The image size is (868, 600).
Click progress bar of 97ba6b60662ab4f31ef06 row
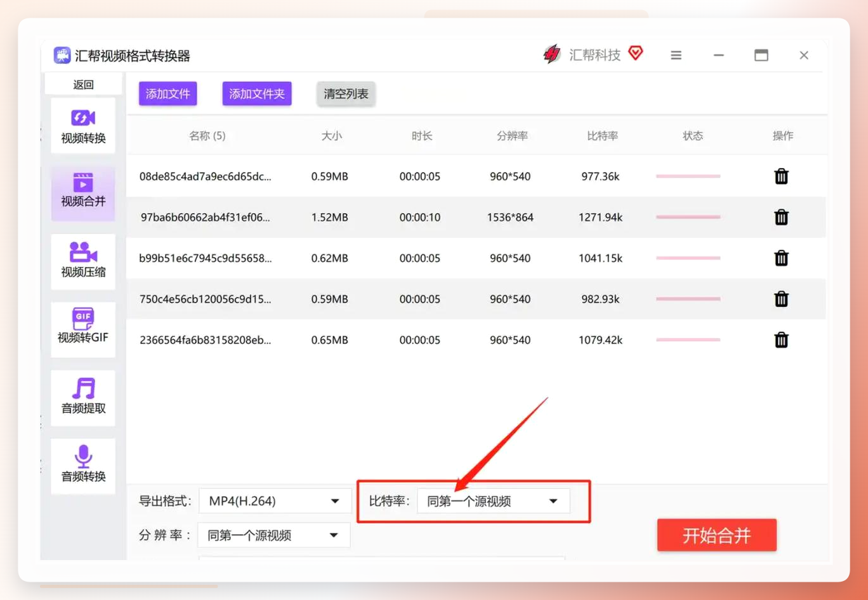point(688,217)
